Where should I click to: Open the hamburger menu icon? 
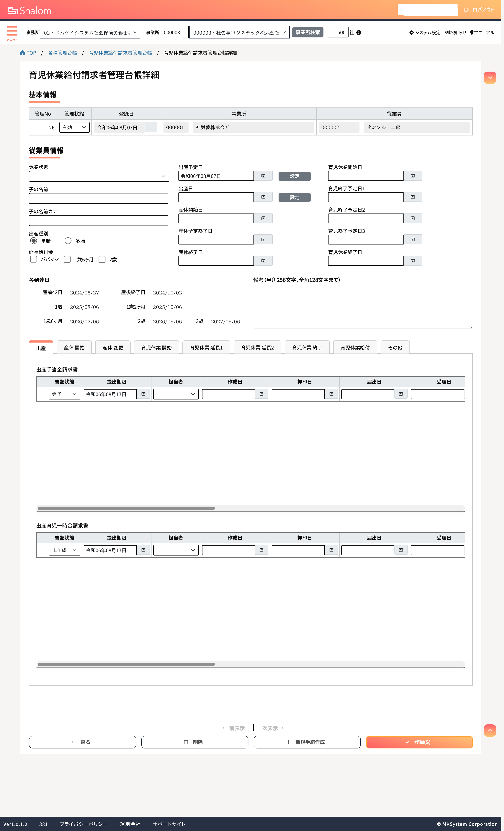[12, 31]
